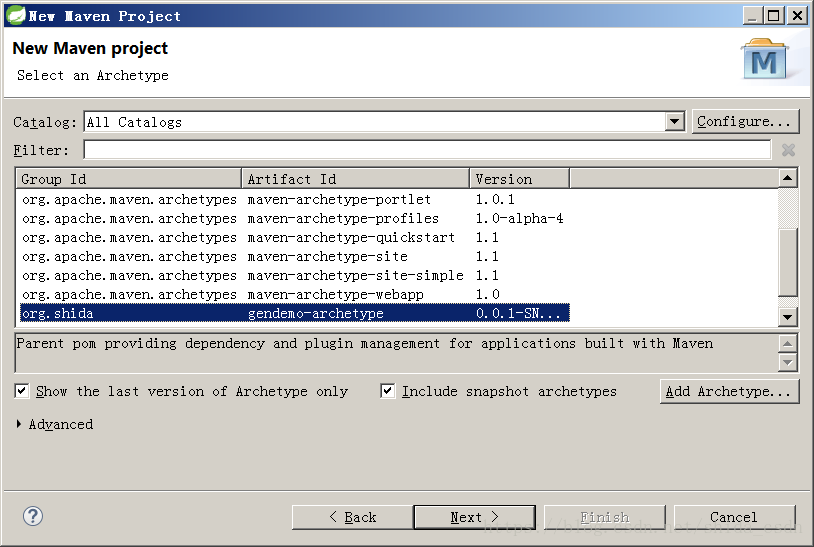Click the help question mark icon
814x547 pixels.
(x=33, y=516)
